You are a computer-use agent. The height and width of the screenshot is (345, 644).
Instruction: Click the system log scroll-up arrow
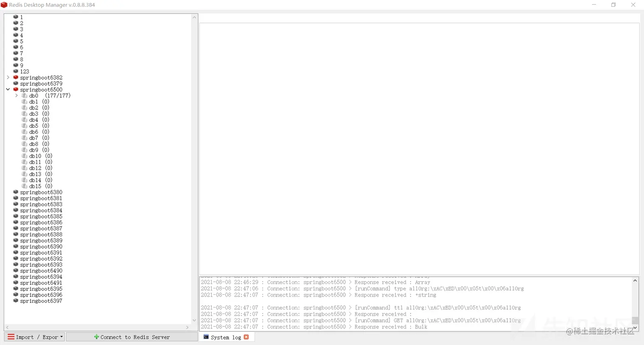coord(635,281)
